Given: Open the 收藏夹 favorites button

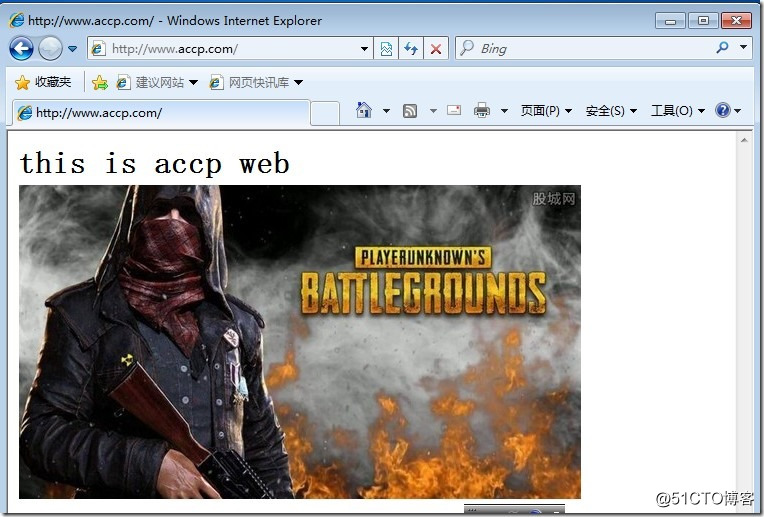Looking at the screenshot, I should point(43,82).
